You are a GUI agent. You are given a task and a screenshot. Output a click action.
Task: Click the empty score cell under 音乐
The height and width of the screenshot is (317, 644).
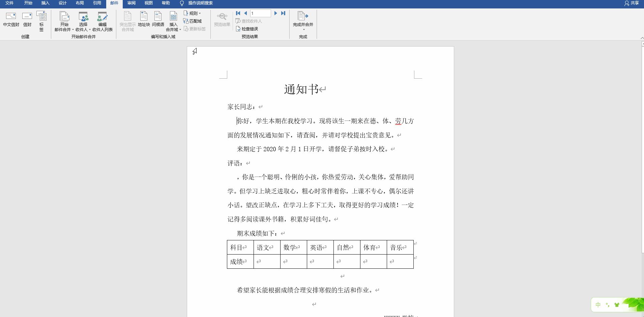click(x=400, y=262)
